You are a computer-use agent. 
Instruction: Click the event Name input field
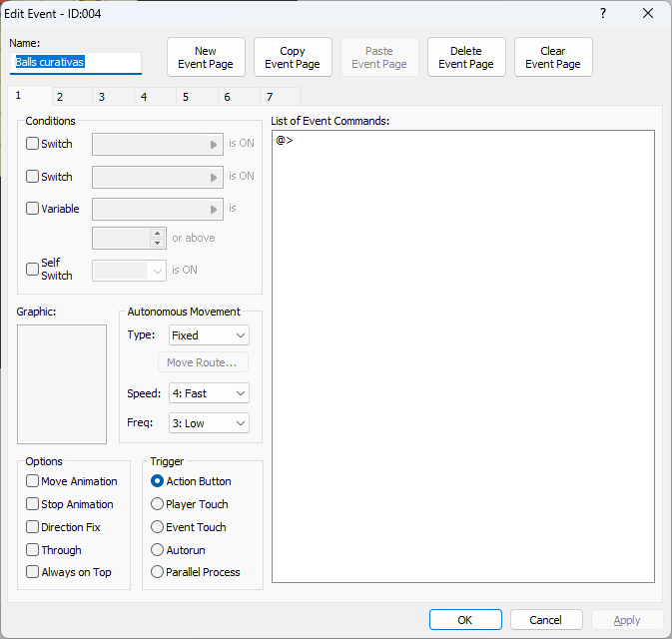pos(76,62)
